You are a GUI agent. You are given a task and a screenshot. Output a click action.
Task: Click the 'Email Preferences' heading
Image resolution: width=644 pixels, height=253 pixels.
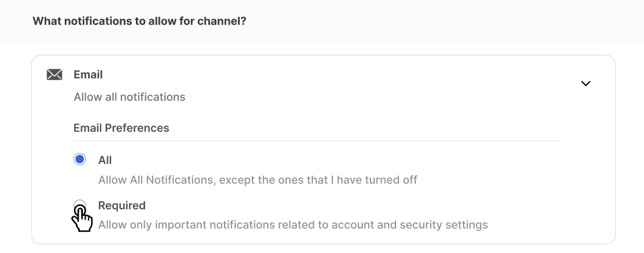pos(121,128)
